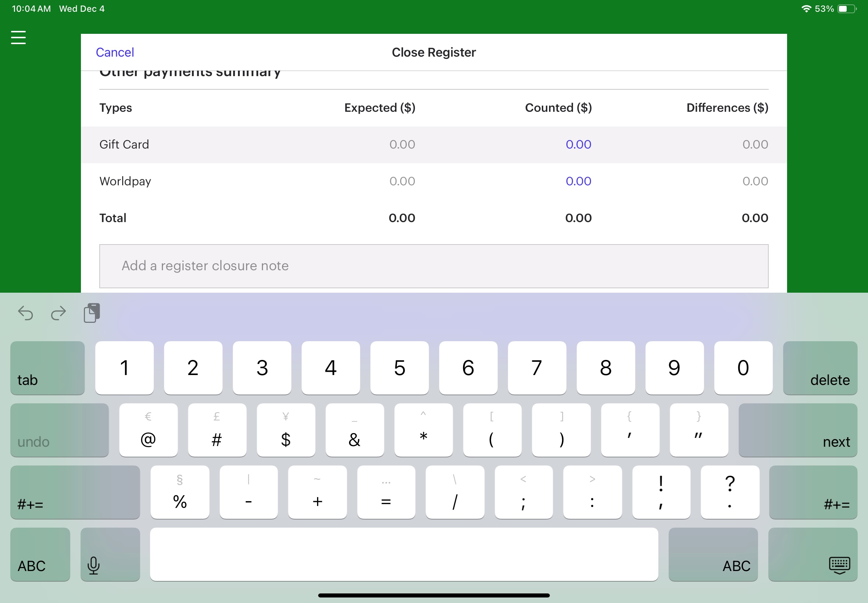Toggle right #+= symbols keyboard
Viewport: 868px width, 603px height.
point(813,492)
